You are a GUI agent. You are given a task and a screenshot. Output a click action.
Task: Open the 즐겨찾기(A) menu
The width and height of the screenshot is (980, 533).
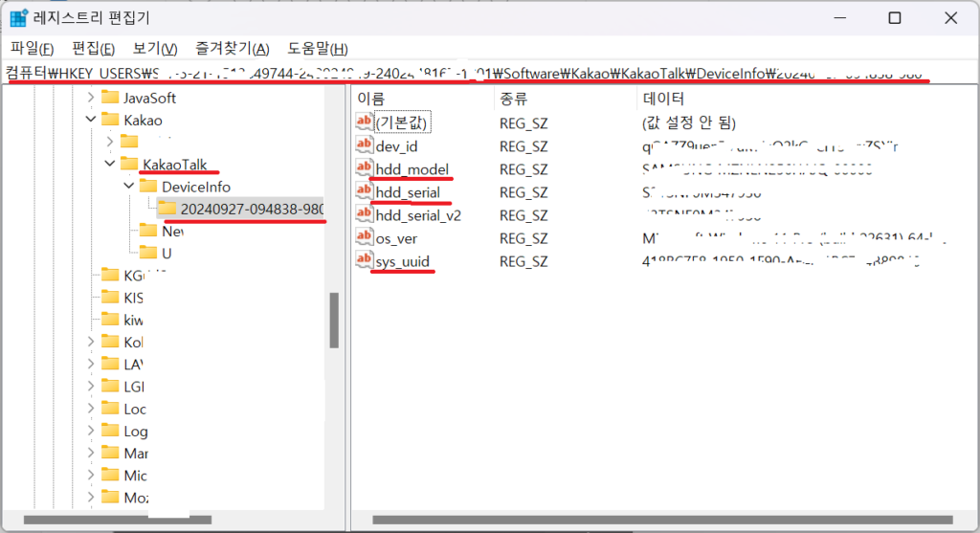click(x=232, y=49)
